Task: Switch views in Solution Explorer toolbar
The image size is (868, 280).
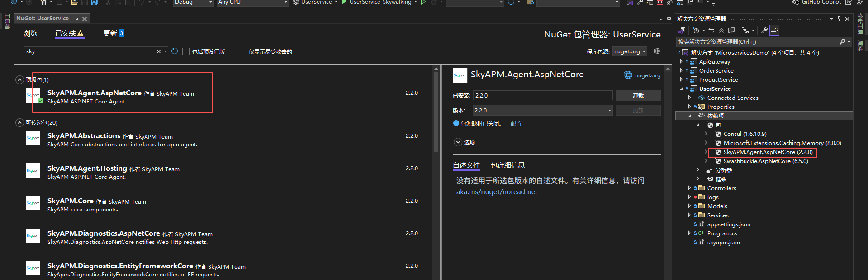Action: coord(682,30)
